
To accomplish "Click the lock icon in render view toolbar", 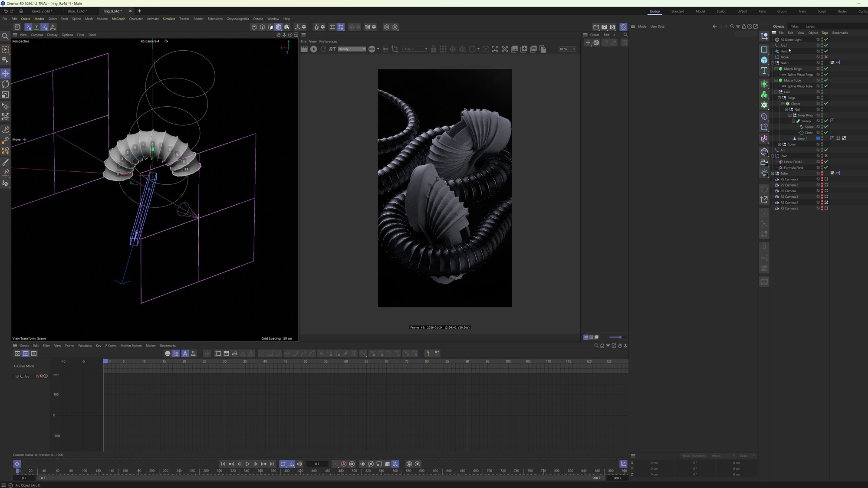I will (433, 49).
